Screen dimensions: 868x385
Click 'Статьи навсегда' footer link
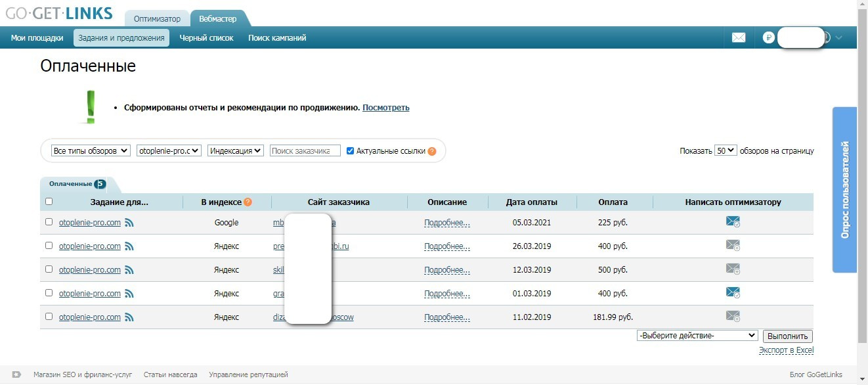[x=170, y=374]
